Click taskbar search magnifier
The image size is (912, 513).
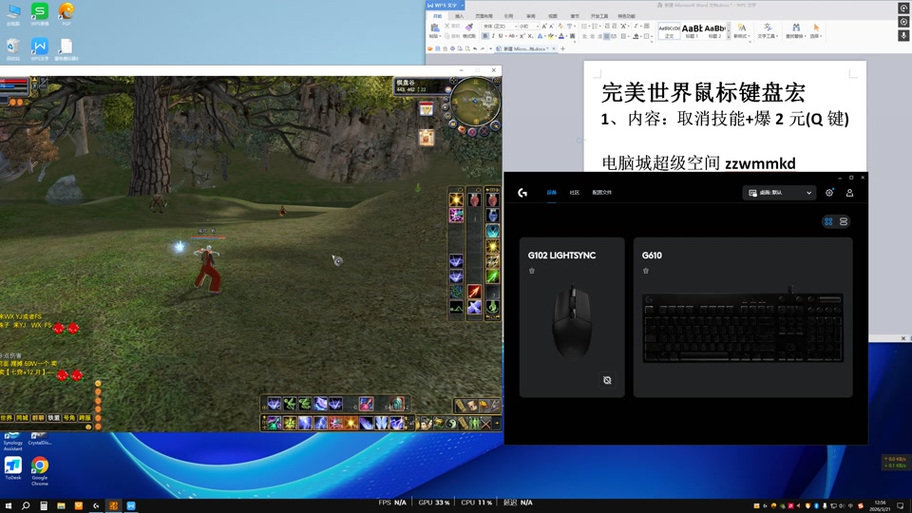(26, 505)
